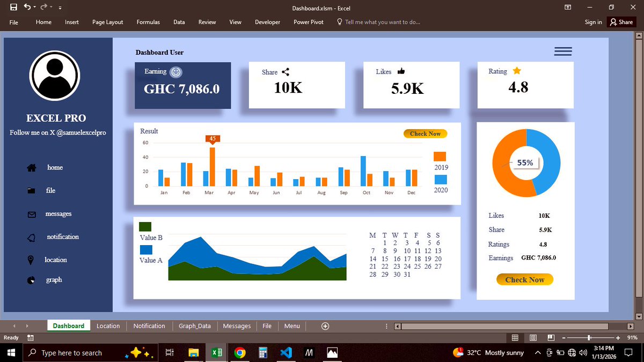Click the share nodes icon on Share card

click(286, 72)
